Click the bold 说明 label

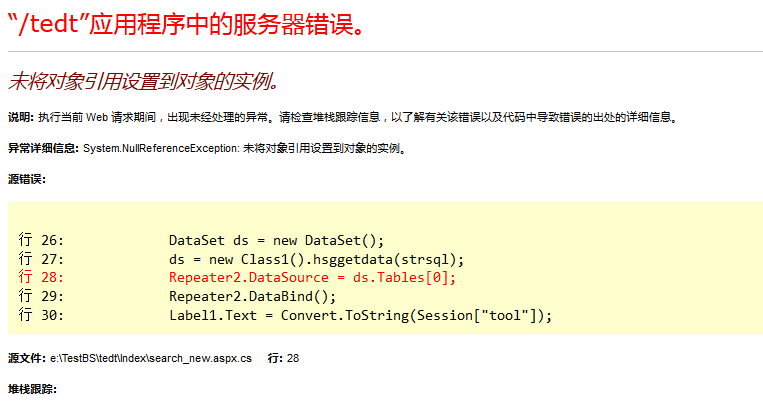pos(21,117)
